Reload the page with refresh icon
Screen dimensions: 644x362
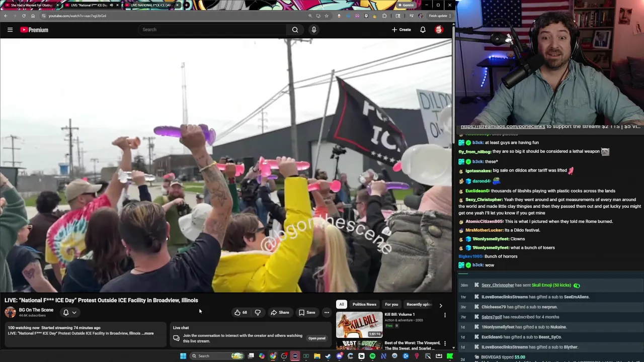click(24, 16)
